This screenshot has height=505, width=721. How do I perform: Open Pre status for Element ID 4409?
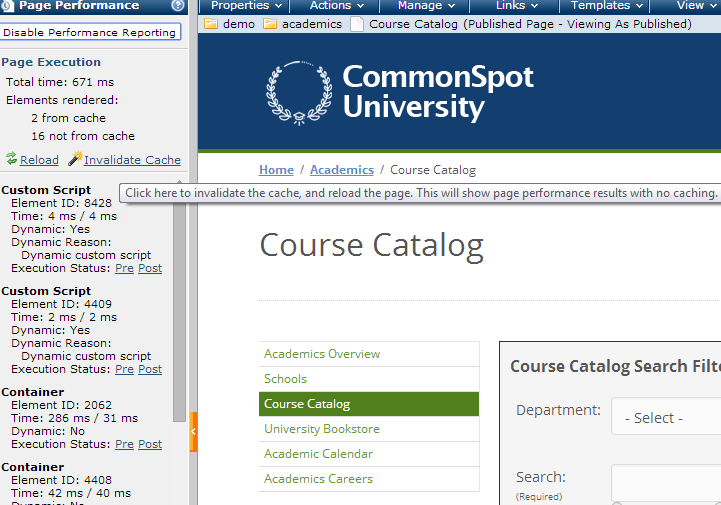point(124,369)
